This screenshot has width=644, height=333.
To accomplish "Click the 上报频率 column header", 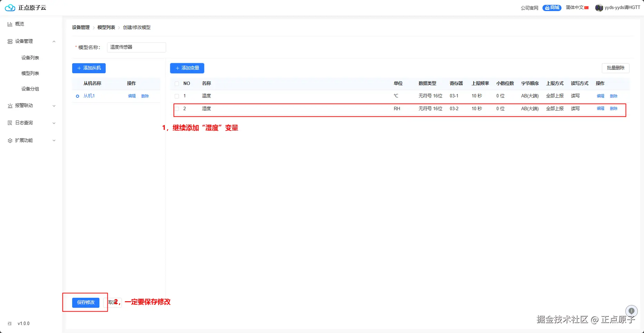I will 480,84.
